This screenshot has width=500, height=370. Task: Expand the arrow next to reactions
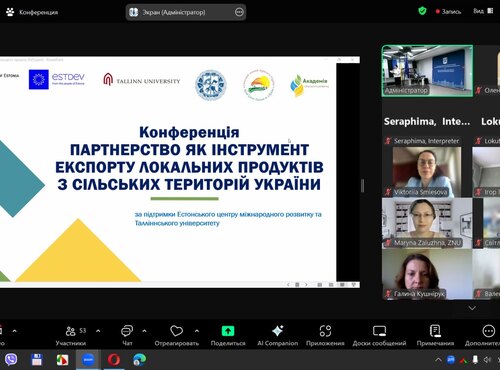pos(197,331)
